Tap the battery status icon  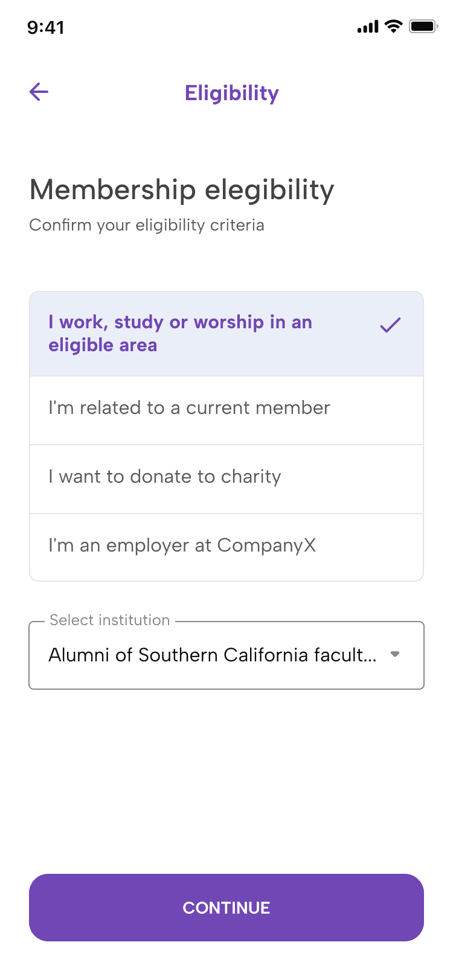[x=423, y=27]
